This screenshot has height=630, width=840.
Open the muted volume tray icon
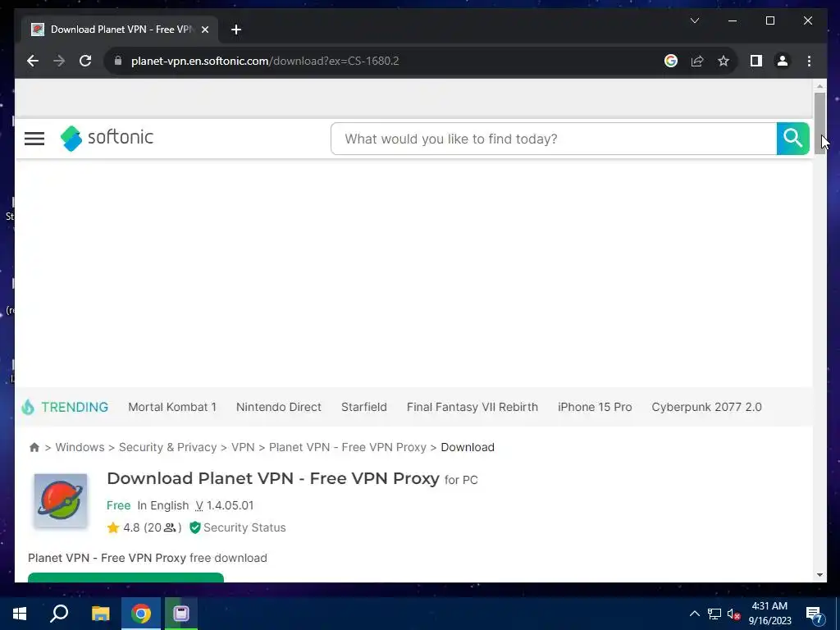(733, 614)
